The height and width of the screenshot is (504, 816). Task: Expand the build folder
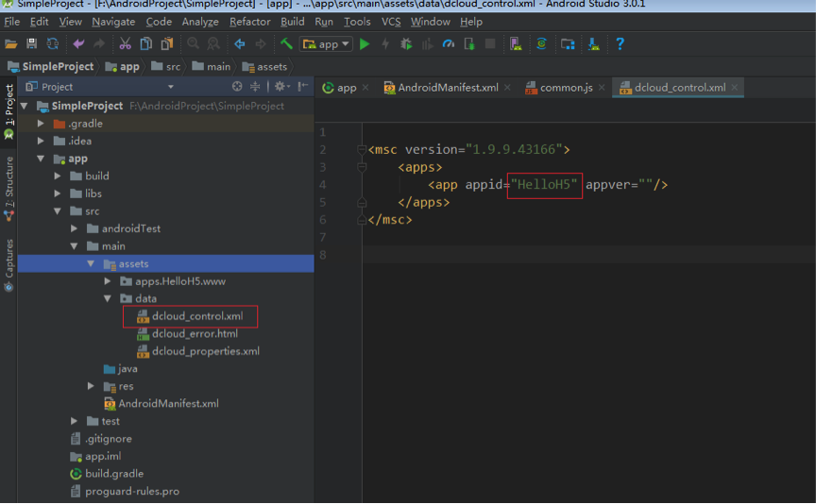(58, 176)
